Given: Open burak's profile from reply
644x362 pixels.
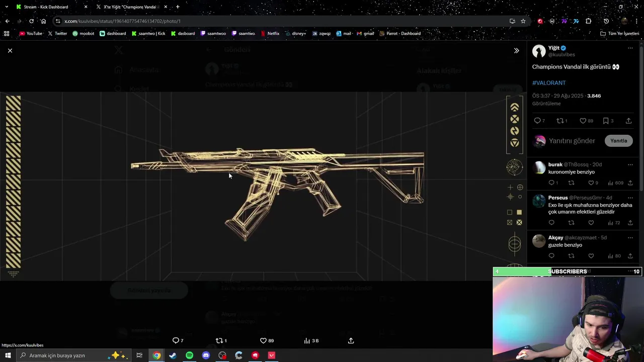Looking at the screenshot, I should tap(555, 164).
